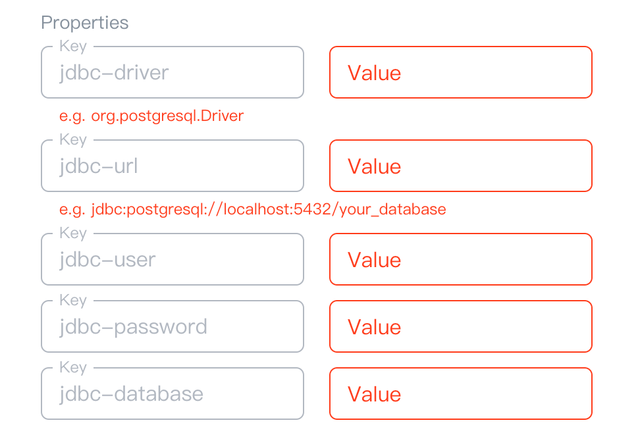The height and width of the screenshot is (446, 640).
Task: Click the org.postgresql.Driver example hint
Action: click(x=151, y=116)
